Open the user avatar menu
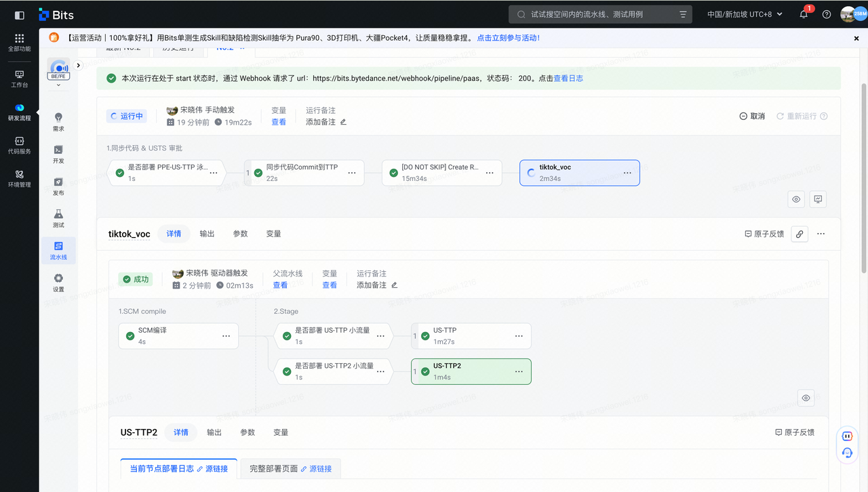The height and width of the screenshot is (492, 868). [848, 14]
